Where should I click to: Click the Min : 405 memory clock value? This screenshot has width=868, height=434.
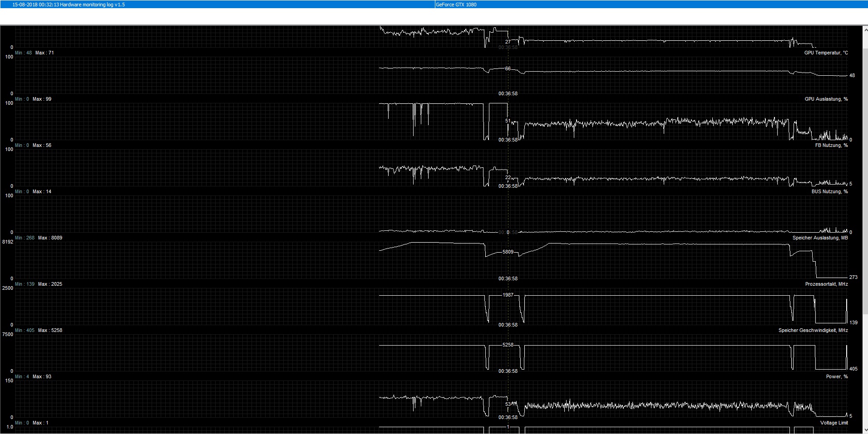click(x=25, y=330)
